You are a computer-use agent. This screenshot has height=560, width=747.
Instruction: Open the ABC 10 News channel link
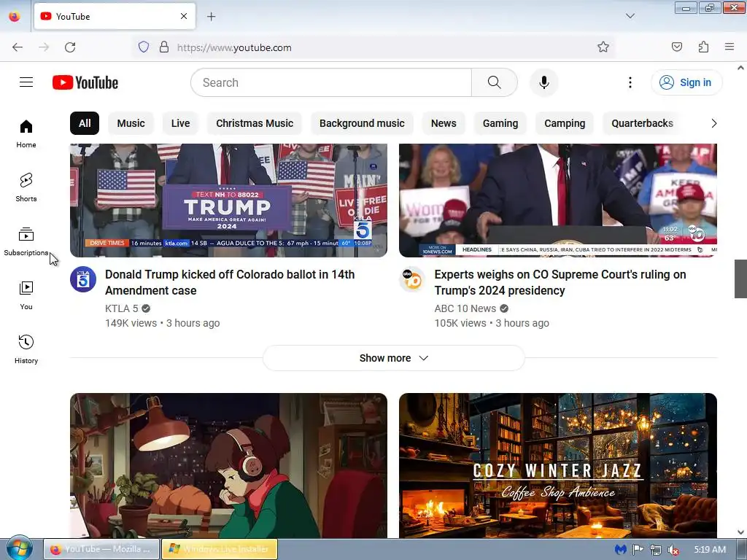tap(465, 308)
